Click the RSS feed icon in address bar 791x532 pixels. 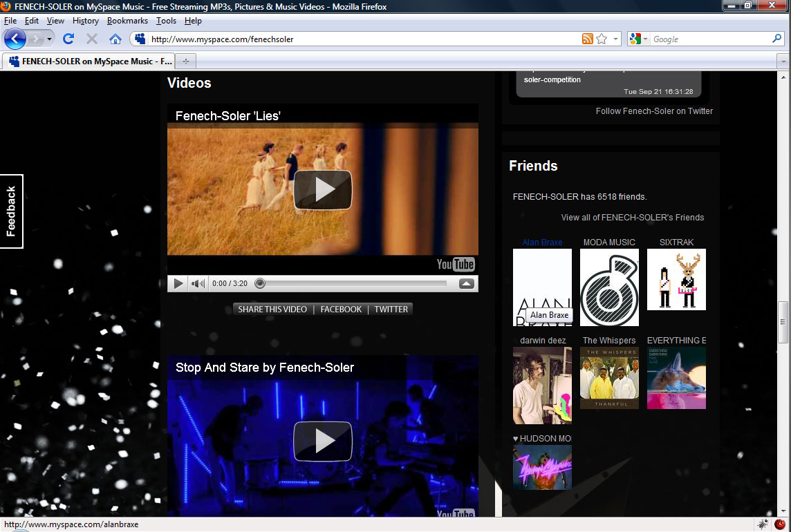(587, 39)
